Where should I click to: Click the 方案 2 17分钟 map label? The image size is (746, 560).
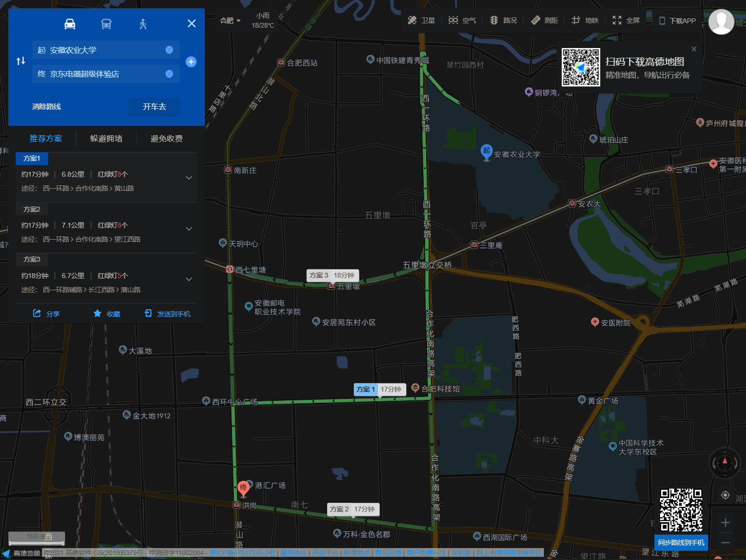(353, 509)
